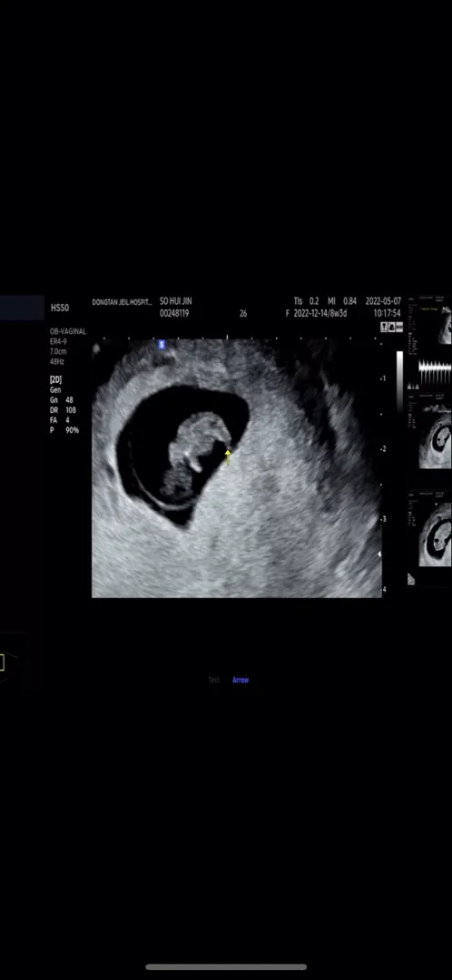Click the fetus preset icon in status row
The width and height of the screenshot is (452, 980).
point(392,327)
